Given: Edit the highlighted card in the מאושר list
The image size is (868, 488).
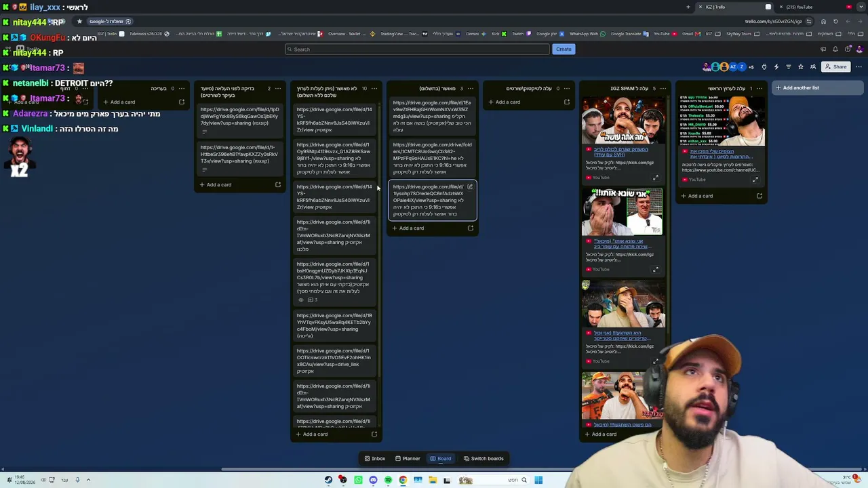Looking at the screenshot, I should point(470,187).
